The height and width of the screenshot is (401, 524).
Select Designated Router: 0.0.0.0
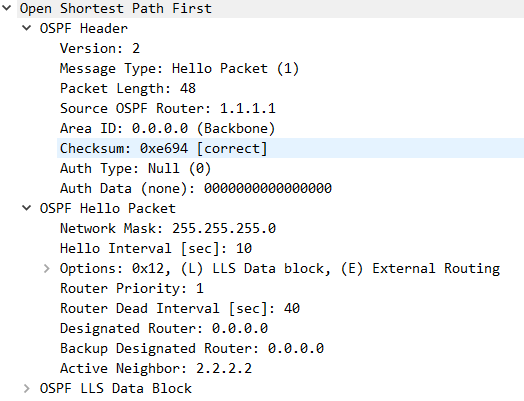pos(164,328)
